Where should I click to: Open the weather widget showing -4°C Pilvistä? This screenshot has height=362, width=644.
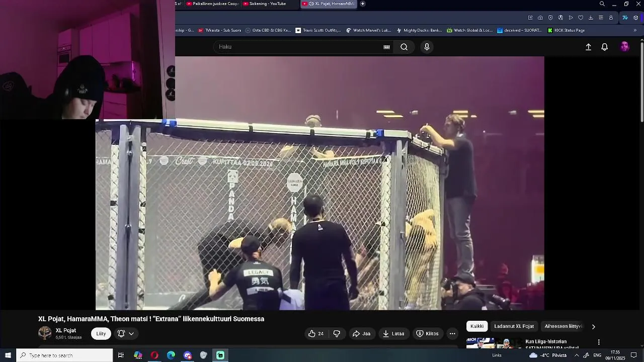click(x=548, y=355)
